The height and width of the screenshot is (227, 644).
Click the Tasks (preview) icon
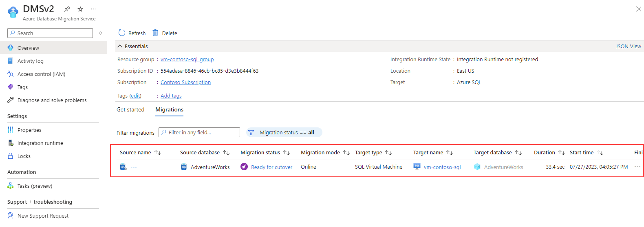click(11, 186)
